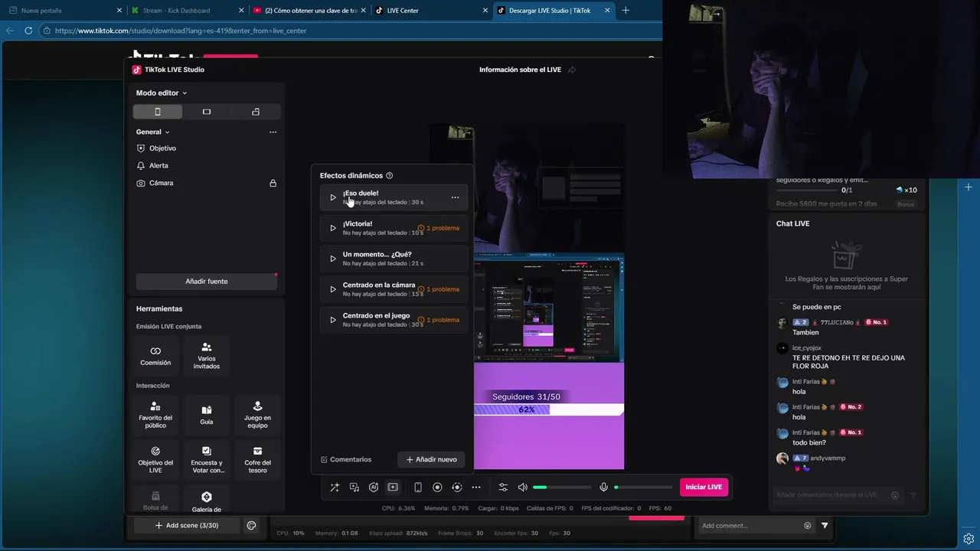Viewport: 980px width, 551px height.
Task: Play the ¡Victoria! effect
Action: point(332,228)
